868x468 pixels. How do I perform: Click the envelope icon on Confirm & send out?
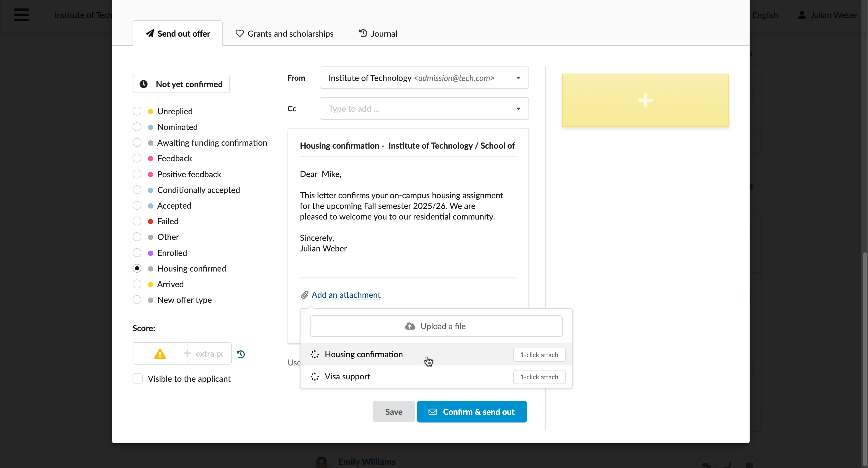click(433, 412)
